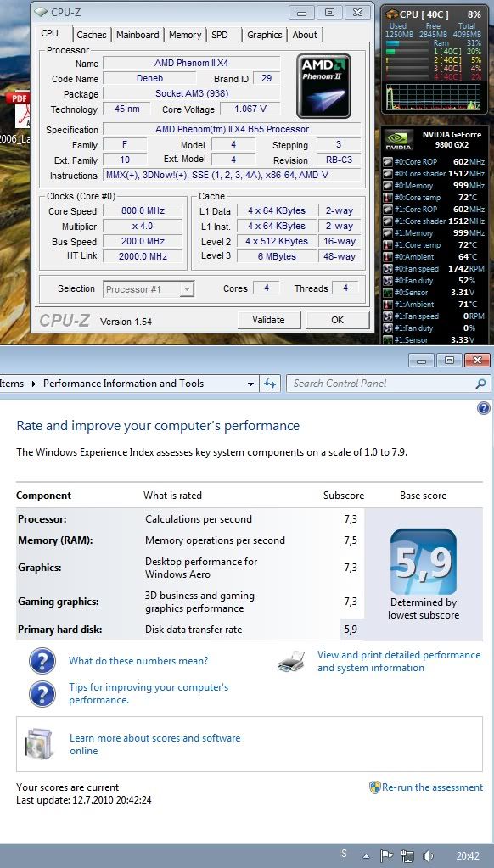Click the Level 3 cache 6 MBytes value
The height and width of the screenshot is (868, 494).
pyautogui.click(x=277, y=256)
